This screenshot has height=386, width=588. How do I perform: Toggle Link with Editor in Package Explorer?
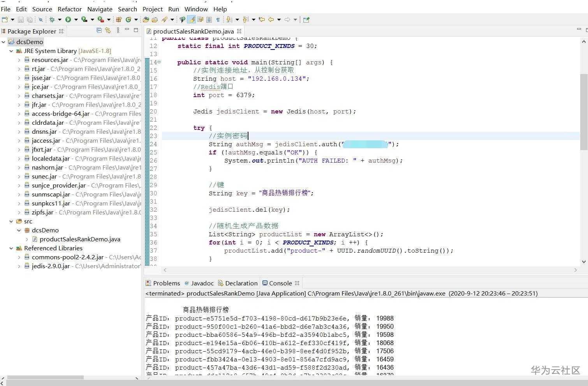(x=108, y=30)
